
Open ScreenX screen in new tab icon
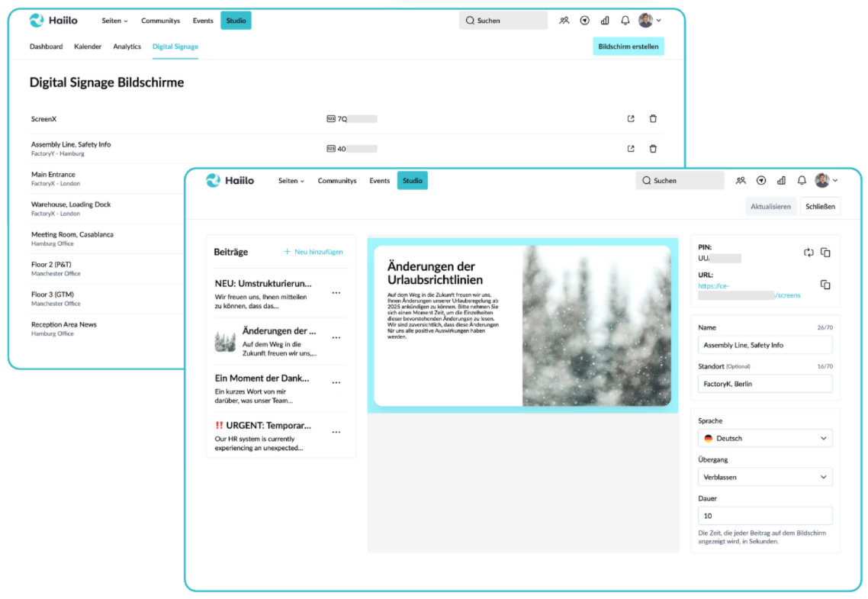click(x=631, y=118)
